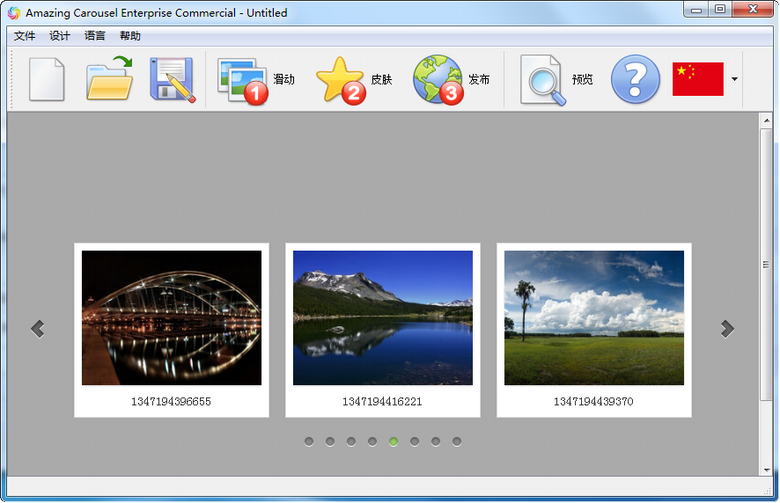This screenshot has height=503, width=780.
Task: Select the first carousel pagination dot
Action: [309, 441]
